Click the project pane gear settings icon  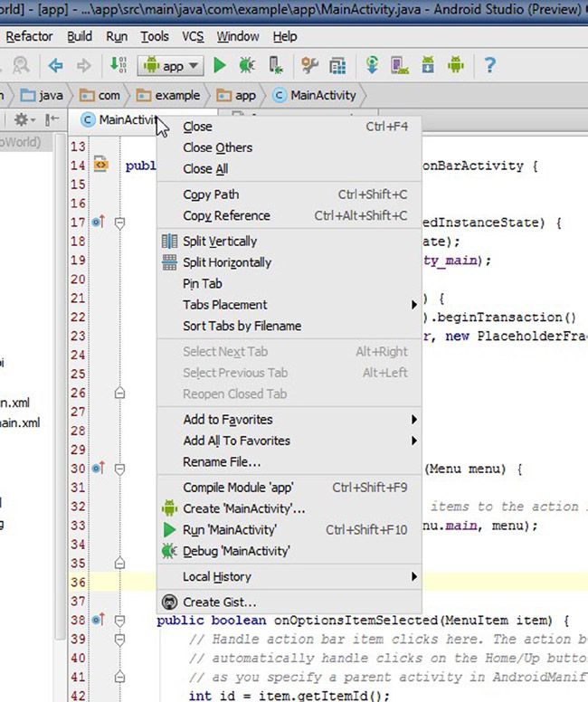[x=24, y=119]
